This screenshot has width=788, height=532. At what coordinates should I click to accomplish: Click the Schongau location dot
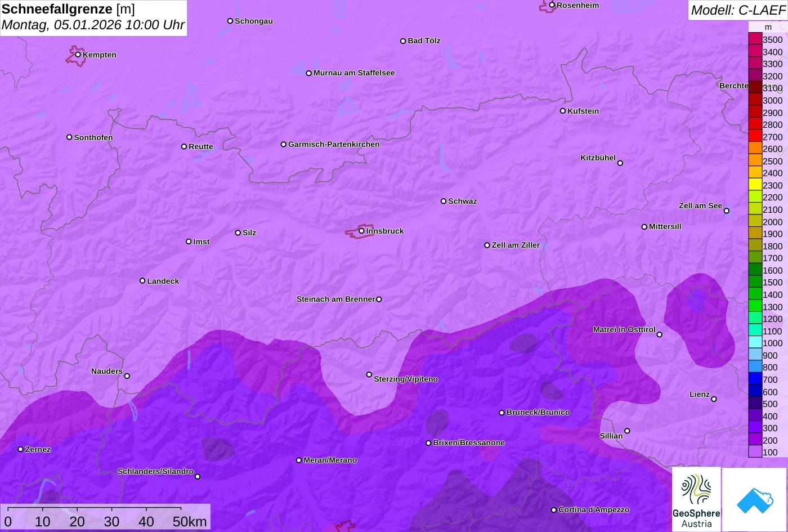230,21
